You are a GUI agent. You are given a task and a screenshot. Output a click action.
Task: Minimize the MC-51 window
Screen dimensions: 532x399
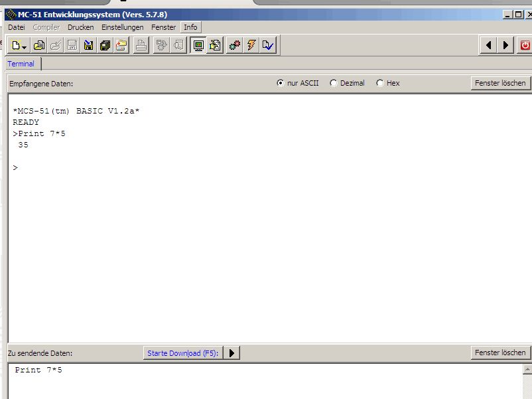pyautogui.click(x=507, y=15)
